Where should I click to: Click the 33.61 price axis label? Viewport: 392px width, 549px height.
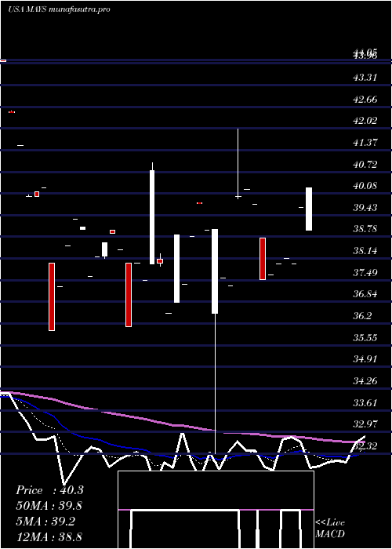pyautogui.click(x=365, y=402)
